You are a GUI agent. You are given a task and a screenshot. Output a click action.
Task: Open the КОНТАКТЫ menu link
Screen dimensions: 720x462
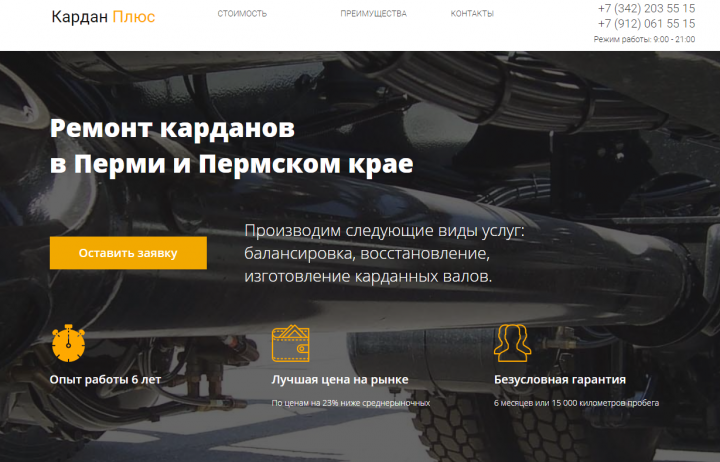(472, 14)
